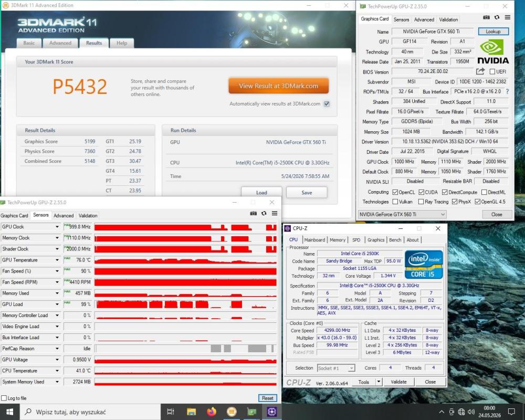Open the Fan Speed (RPM) sensor dropdown arrow
Viewport: 525px width, 420px height.
click(57, 282)
